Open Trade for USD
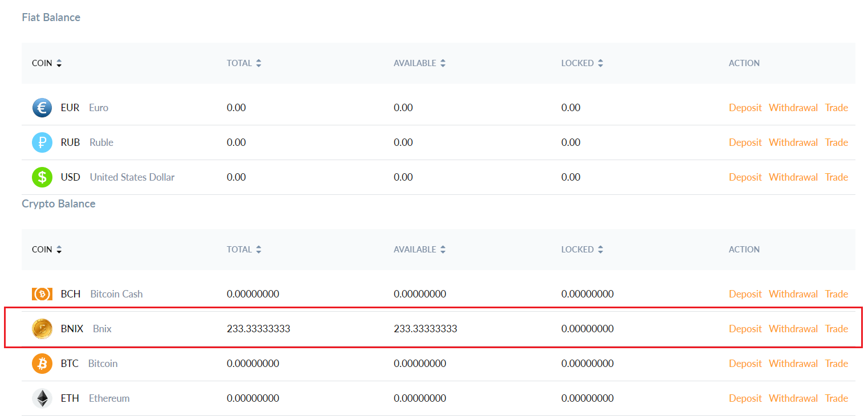The width and height of the screenshot is (868, 416). [837, 177]
